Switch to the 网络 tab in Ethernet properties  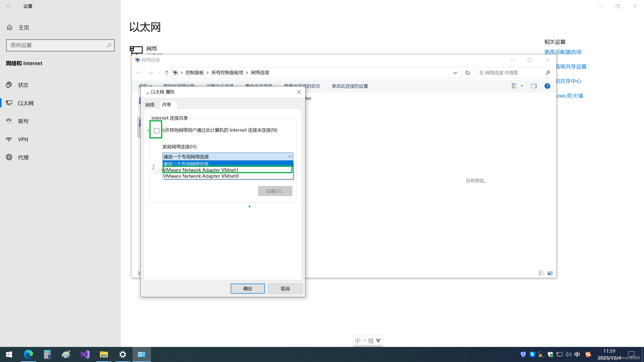pos(150,105)
